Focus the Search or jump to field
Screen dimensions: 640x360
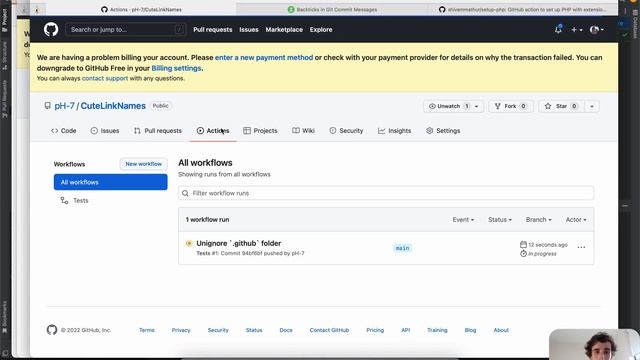(x=126, y=29)
